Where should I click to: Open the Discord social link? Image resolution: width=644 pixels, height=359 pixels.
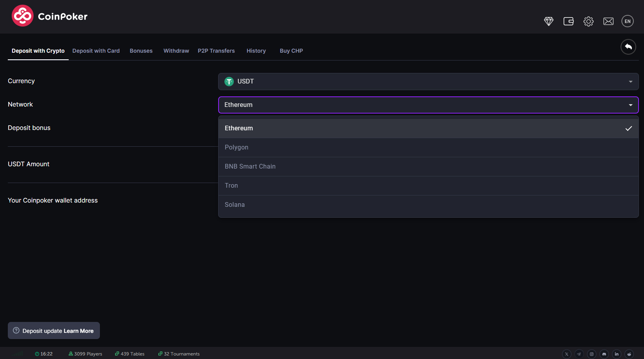pyautogui.click(x=604, y=354)
